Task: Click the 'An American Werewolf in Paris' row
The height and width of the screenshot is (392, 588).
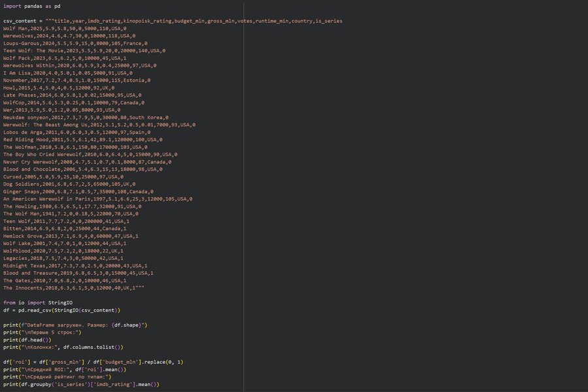Action: point(98,199)
